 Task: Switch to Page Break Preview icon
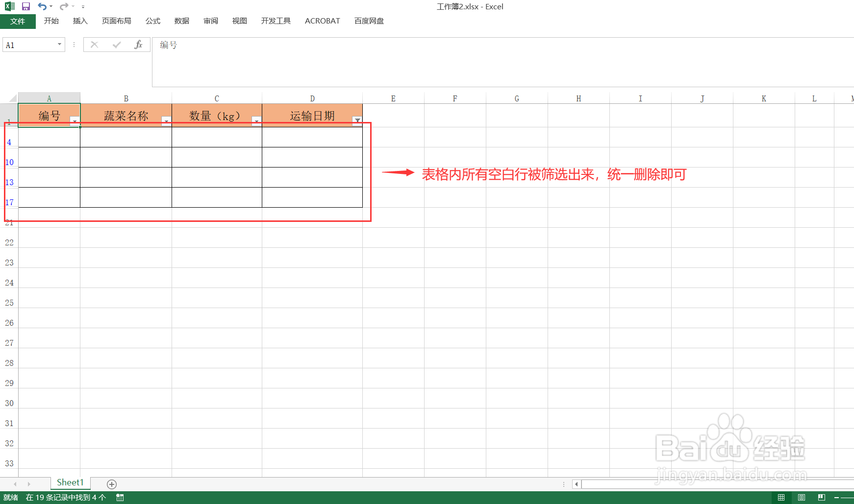[x=822, y=498]
